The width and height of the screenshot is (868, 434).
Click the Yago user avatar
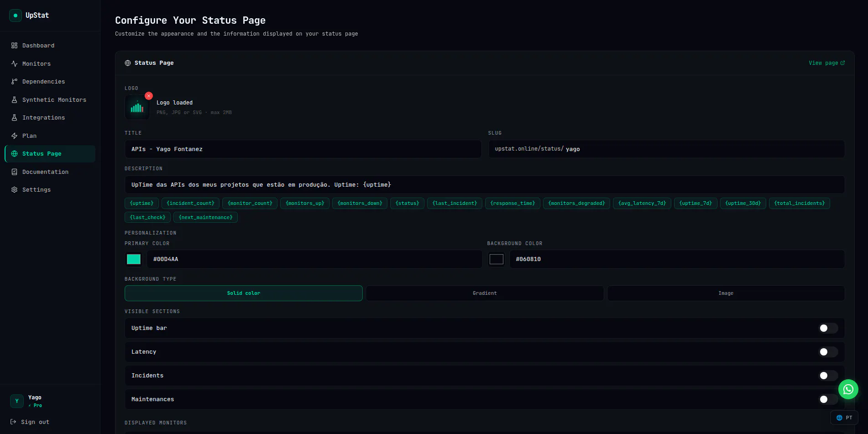17,401
